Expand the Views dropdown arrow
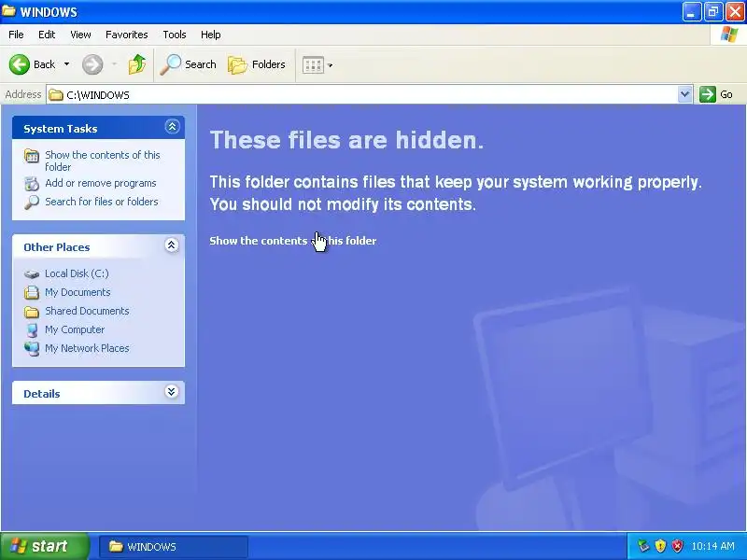 pyautogui.click(x=331, y=65)
